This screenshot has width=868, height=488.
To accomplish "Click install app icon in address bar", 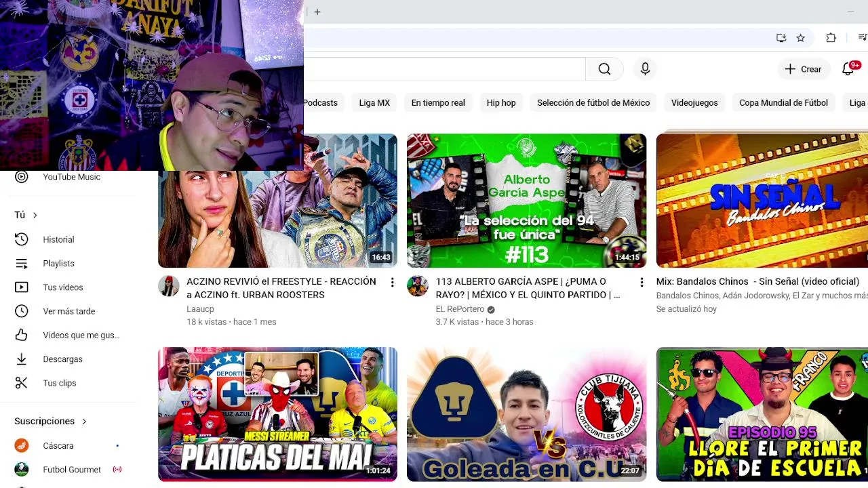I will (781, 38).
